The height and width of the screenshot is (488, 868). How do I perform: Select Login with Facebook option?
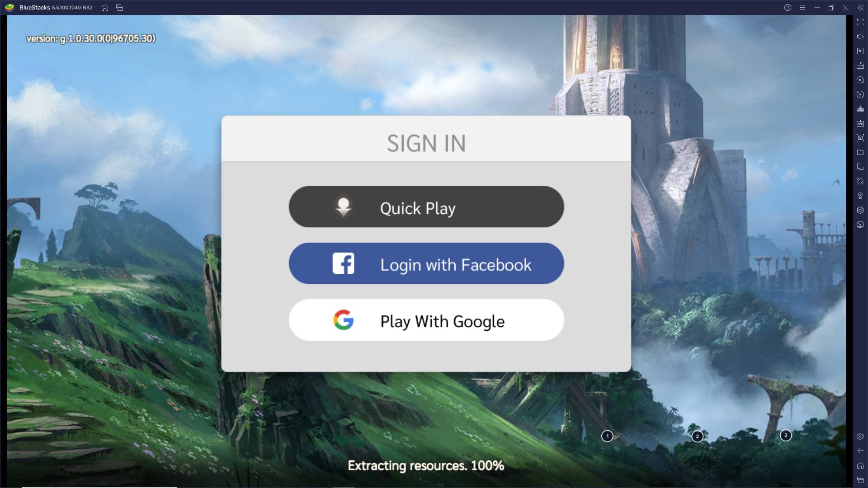click(x=426, y=263)
